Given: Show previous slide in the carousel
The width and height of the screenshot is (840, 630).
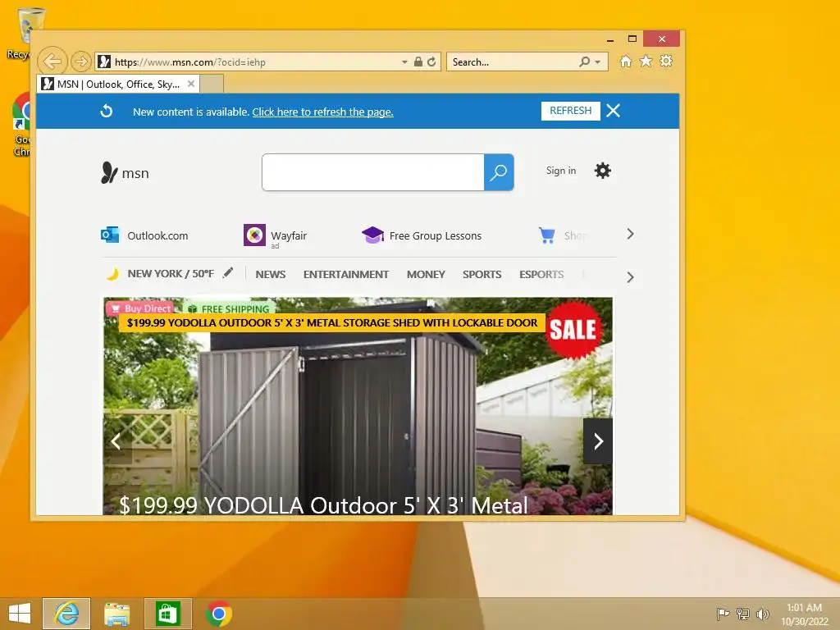Looking at the screenshot, I should pos(116,441).
